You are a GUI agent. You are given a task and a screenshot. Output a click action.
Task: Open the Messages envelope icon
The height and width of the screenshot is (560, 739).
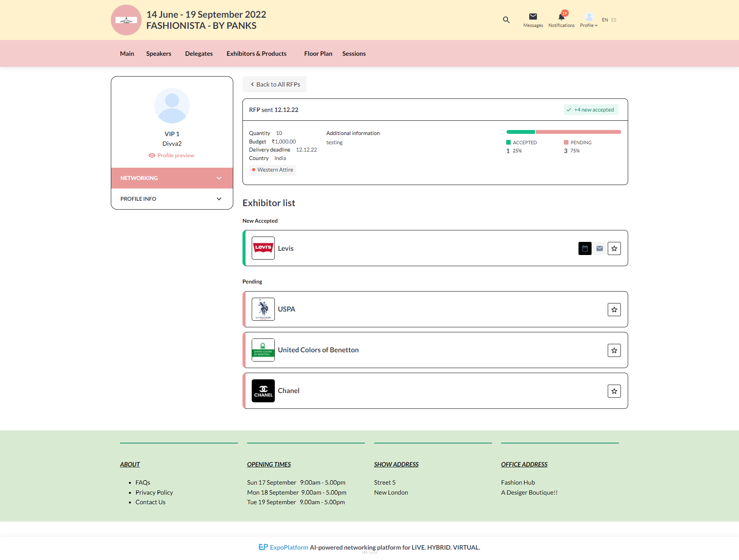(533, 17)
